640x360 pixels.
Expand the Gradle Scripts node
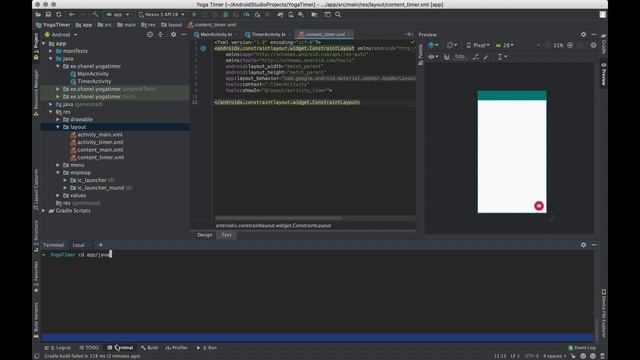click(43, 211)
